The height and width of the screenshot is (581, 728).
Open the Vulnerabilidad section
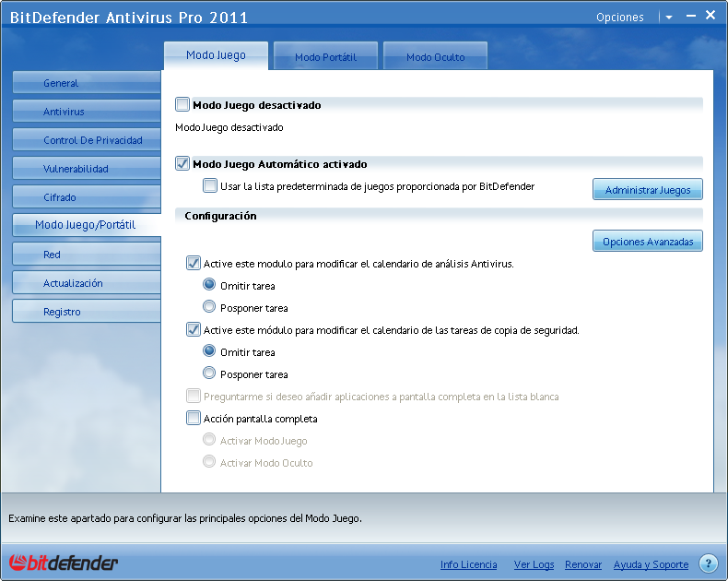click(x=87, y=169)
